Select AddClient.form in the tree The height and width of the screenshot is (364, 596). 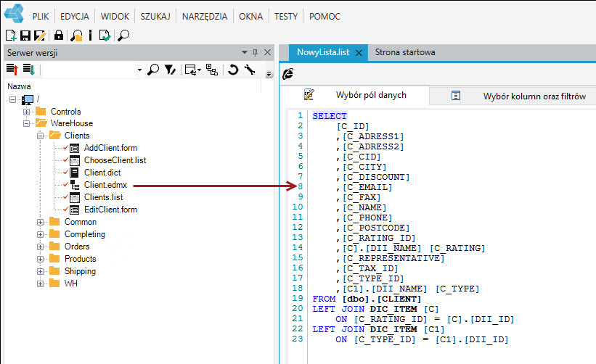pyautogui.click(x=110, y=148)
